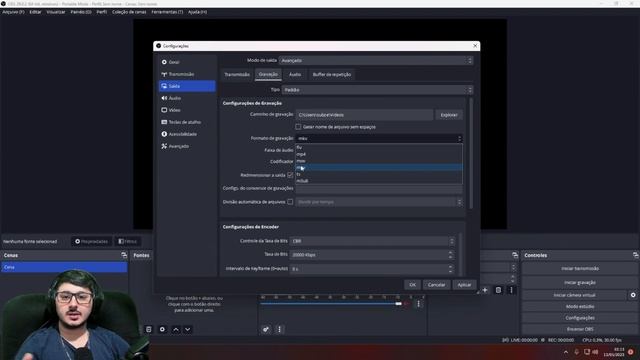Enable Divisão automática de arquivos checkbox
This screenshot has height=360, width=640.
coord(290,202)
